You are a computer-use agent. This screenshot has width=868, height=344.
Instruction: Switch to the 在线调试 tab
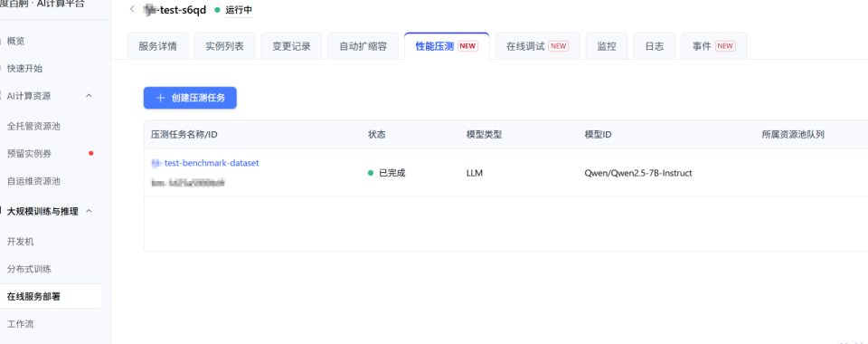537,46
